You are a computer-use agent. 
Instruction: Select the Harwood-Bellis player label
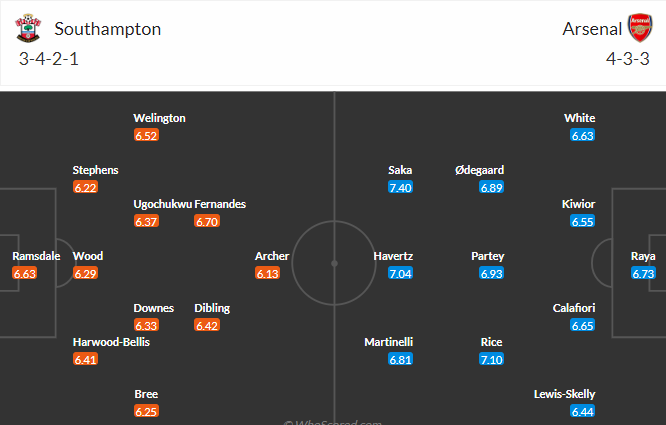(x=111, y=342)
